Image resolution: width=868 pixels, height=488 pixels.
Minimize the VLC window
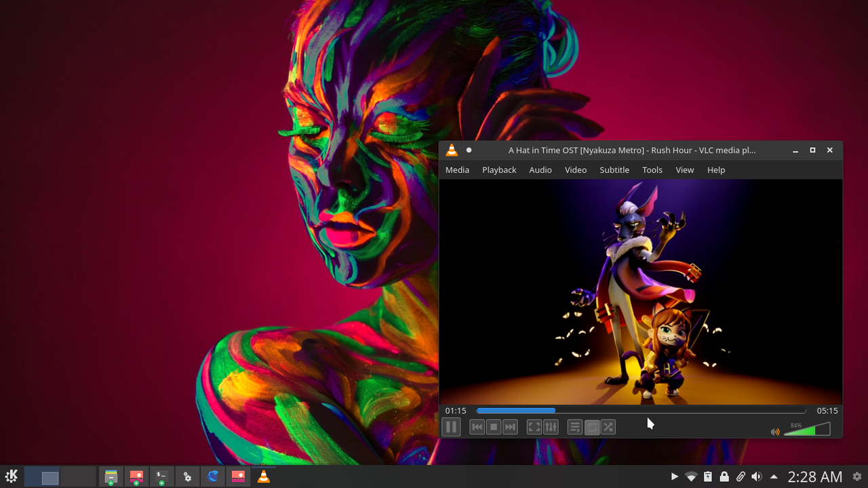point(795,150)
